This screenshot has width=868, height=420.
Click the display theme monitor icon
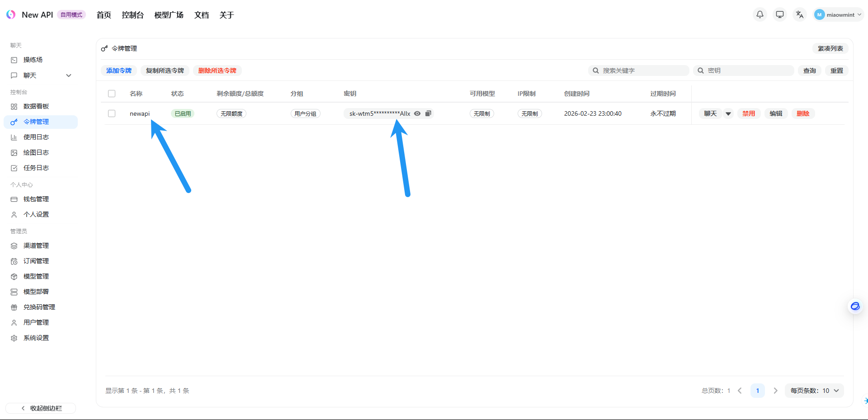(780, 14)
